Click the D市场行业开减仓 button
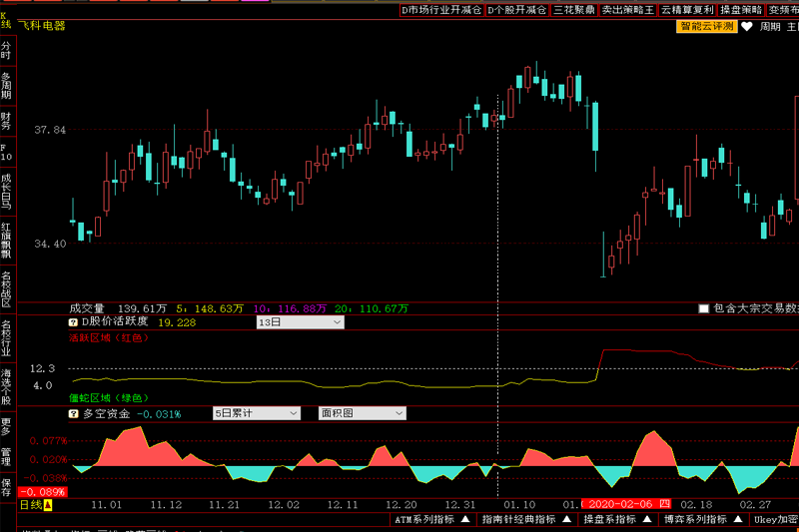The height and width of the screenshot is (532, 799). click(x=440, y=9)
